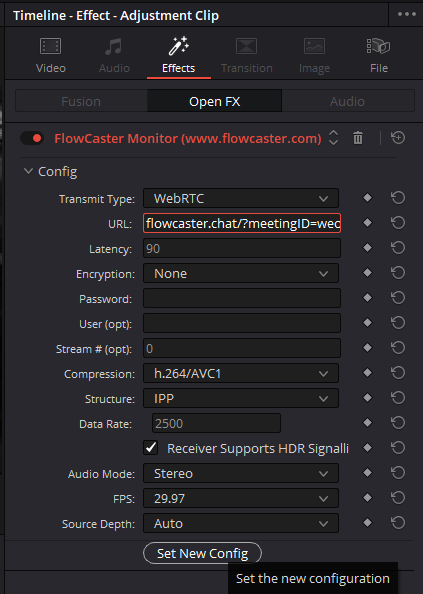Switch to the Video inspector tab
Viewport: 423px width, 594px height.
point(51,55)
